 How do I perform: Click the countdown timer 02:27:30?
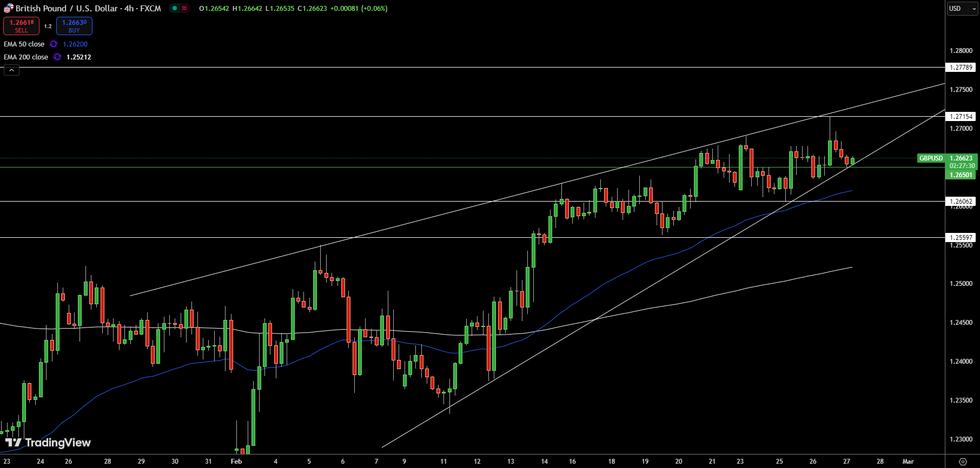point(961,166)
